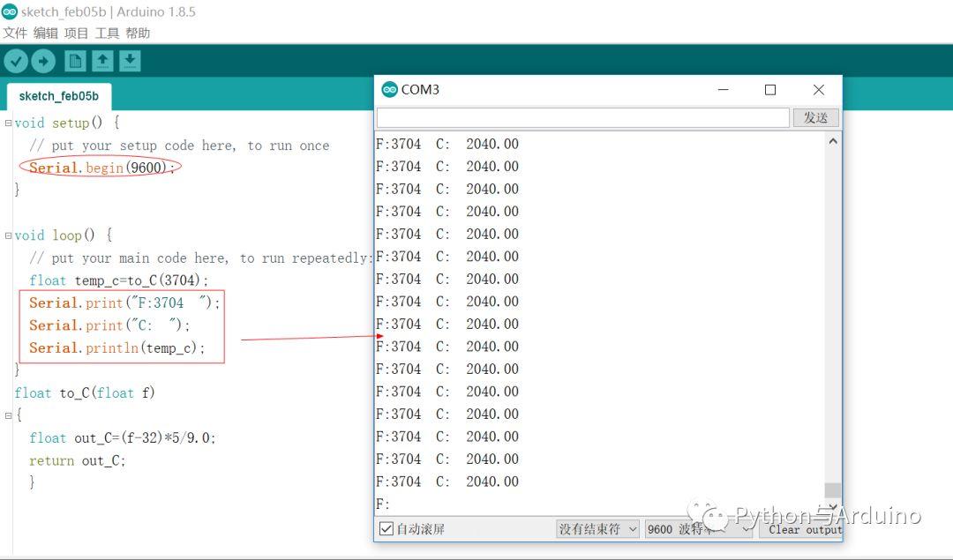
Task: Click the return out_C line
Action: [77, 460]
